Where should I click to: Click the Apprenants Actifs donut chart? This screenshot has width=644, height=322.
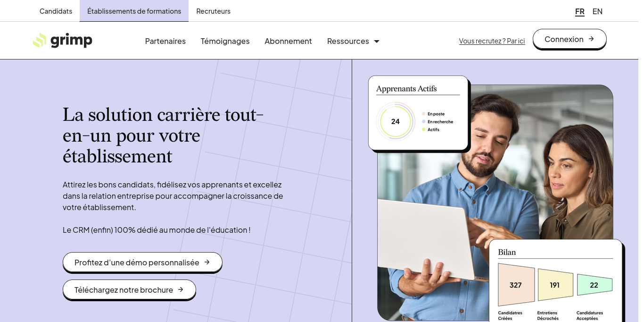pyautogui.click(x=395, y=122)
